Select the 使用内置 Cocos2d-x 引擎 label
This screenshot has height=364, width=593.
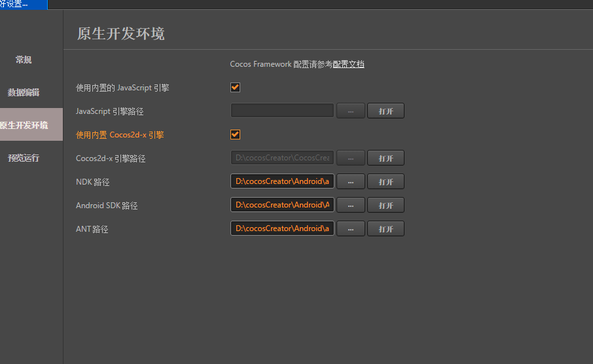coord(120,135)
